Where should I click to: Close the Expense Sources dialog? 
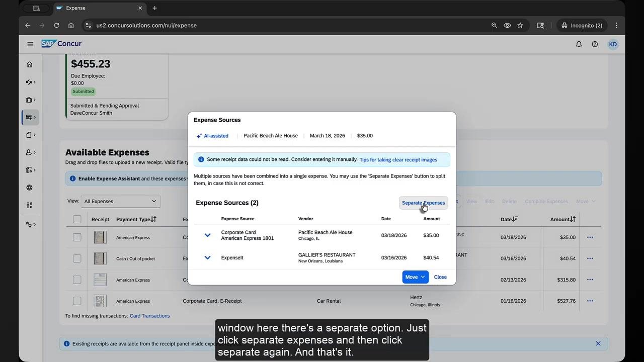click(x=440, y=277)
